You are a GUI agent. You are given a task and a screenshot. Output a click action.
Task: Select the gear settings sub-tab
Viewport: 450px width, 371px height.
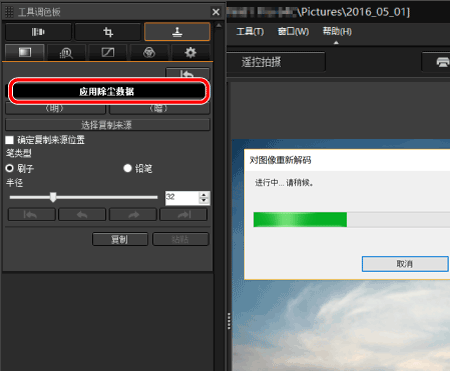pyautogui.click(x=190, y=52)
